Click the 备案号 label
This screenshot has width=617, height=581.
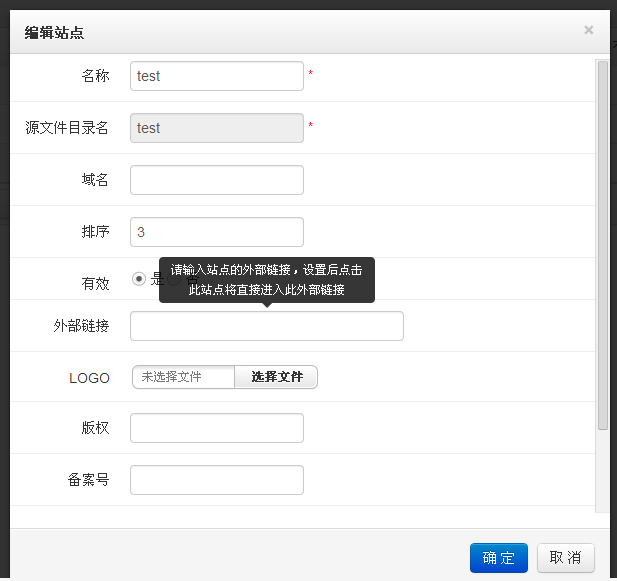(x=88, y=480)
